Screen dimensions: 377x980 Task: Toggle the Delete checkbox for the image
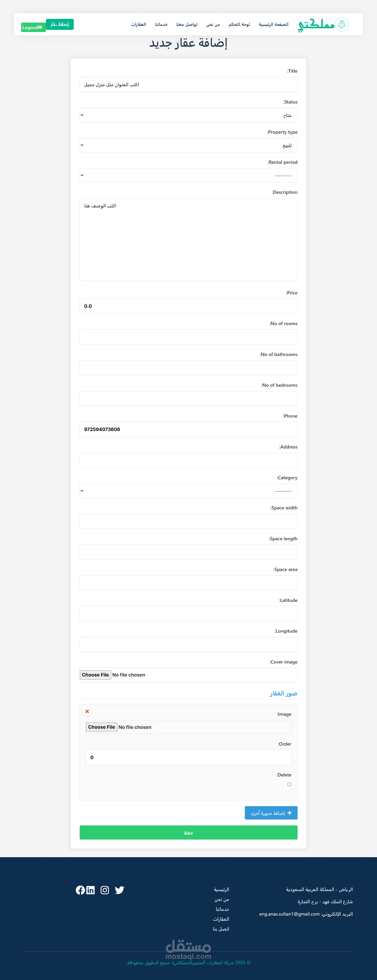click(x=289, y=784)
